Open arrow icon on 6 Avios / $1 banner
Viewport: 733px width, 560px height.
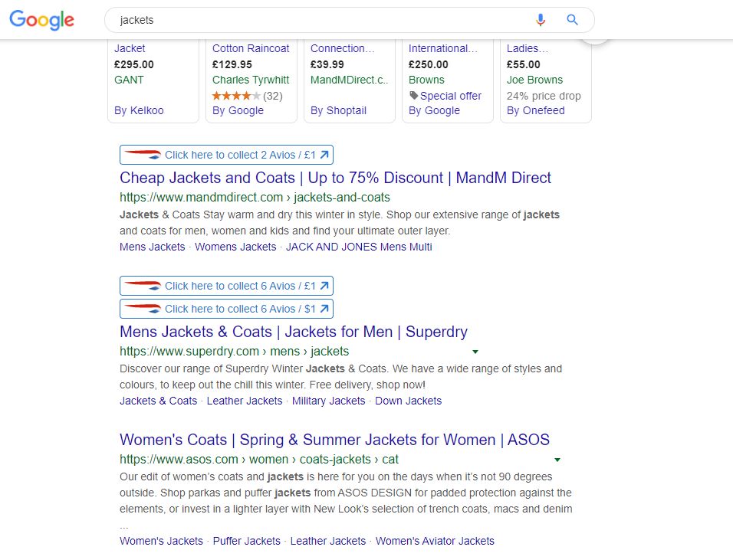point(324,309)
